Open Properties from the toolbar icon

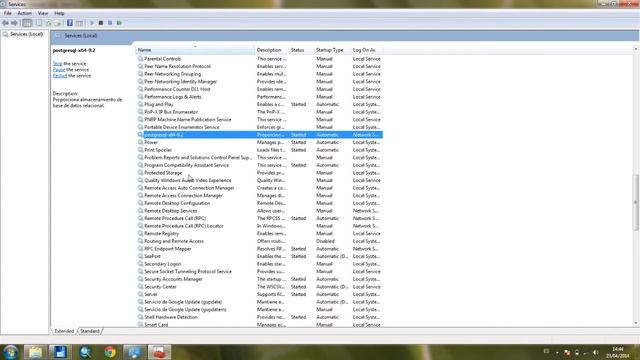[x=39, y=23]
